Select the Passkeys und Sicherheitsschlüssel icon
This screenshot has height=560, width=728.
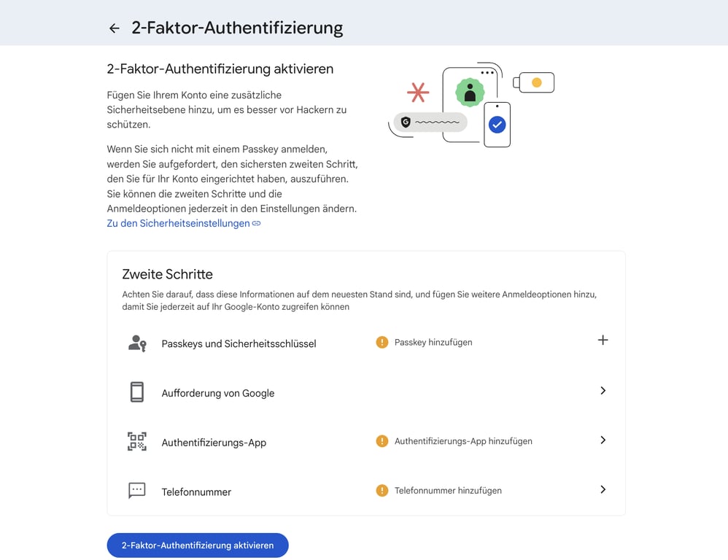(136, 341)
